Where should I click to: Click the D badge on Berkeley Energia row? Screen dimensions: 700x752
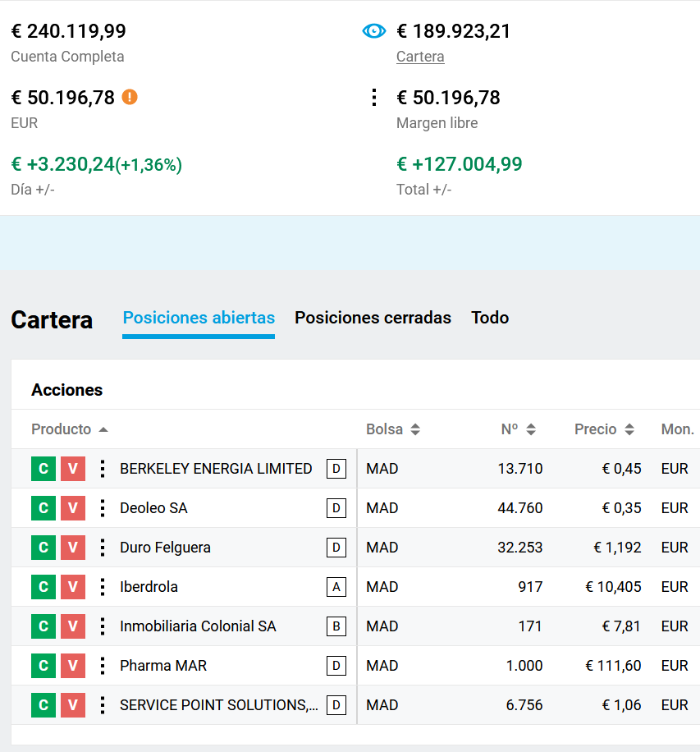click(336, 469)
